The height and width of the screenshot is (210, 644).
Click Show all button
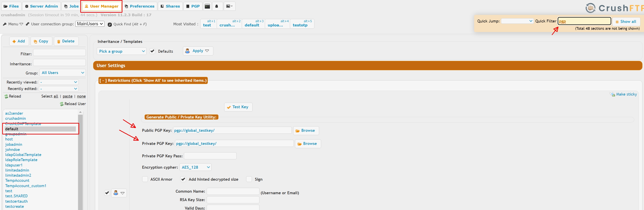click(626, 22)
